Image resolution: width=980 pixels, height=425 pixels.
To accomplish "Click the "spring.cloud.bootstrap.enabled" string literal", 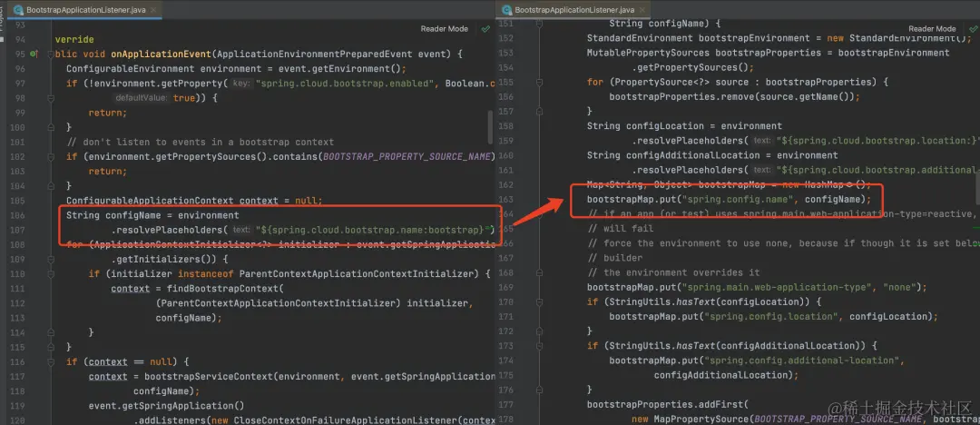I will 345,84.
